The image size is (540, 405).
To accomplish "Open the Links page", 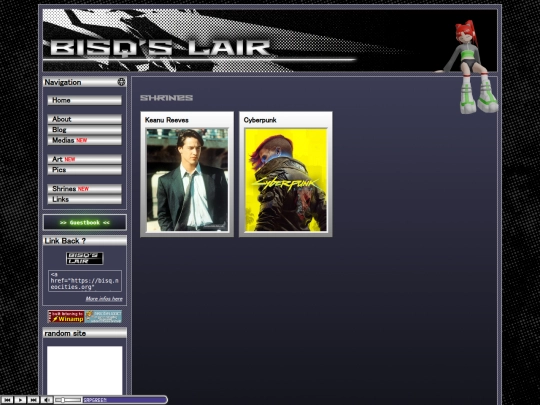I will tap(84, 199).
